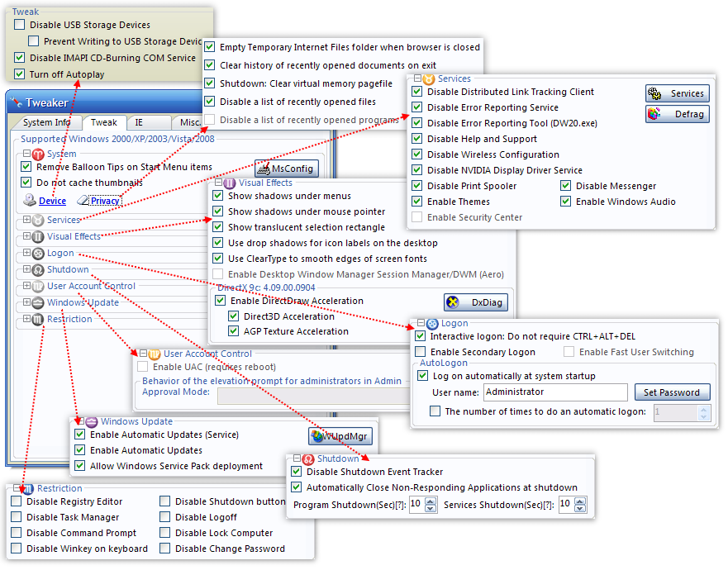Click the Services panel header icon
The width and height of the screenshot is (728, 570).
pyautogui.click(x=429, y=79)
